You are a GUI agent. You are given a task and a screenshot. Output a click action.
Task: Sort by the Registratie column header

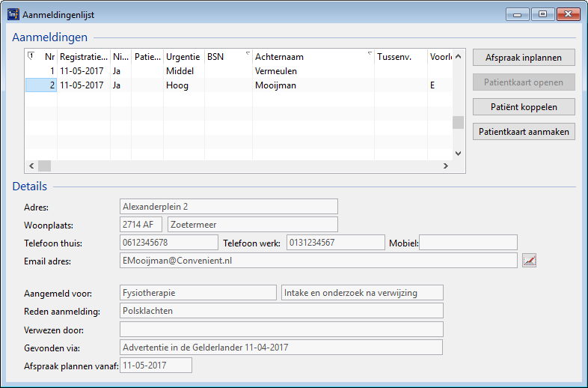coord(82,57)
